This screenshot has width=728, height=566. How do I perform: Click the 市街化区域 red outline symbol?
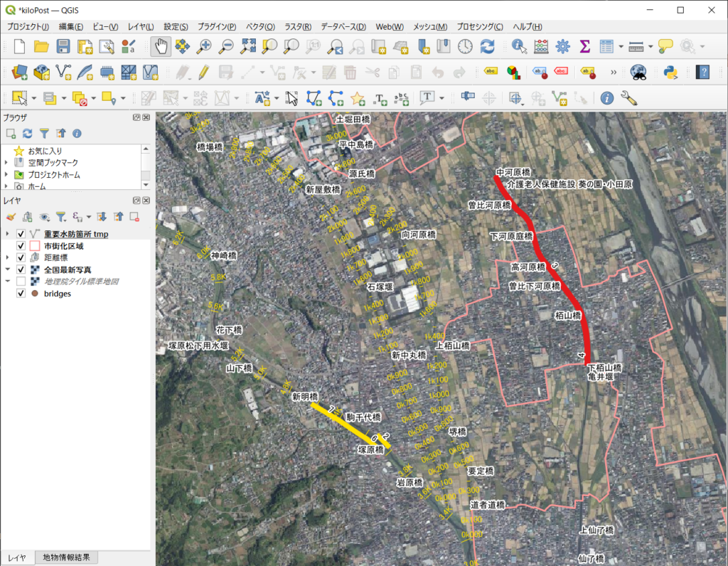35,245
